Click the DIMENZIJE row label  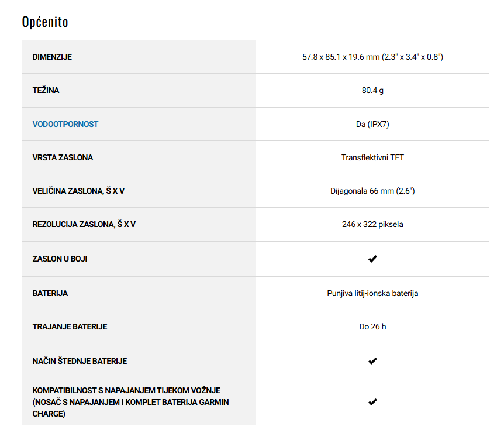click(52, 57)
